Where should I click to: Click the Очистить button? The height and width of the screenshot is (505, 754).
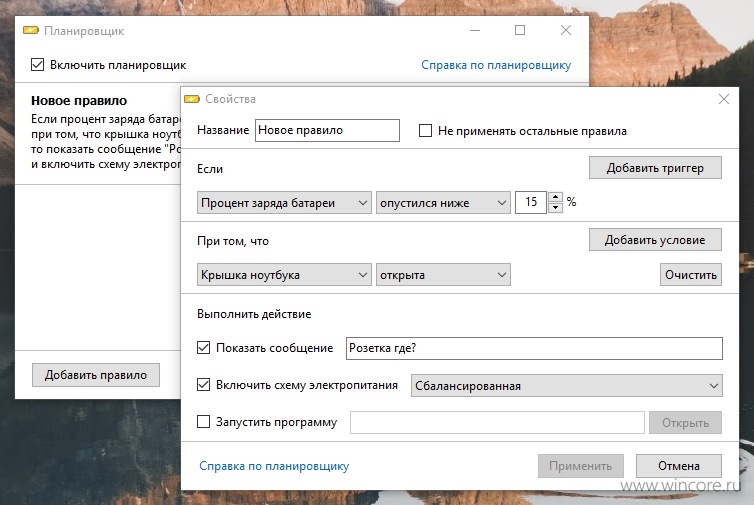click(x=691, y=275)
